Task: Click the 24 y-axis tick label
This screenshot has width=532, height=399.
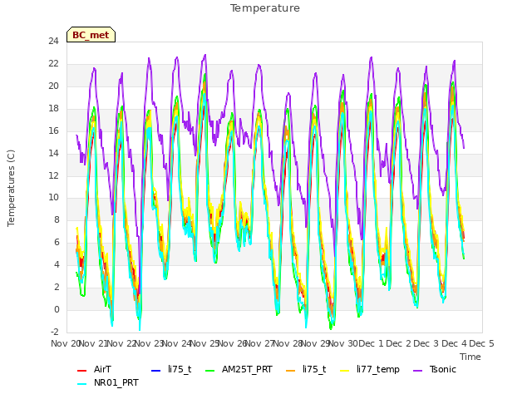Action: coord(53,41)
